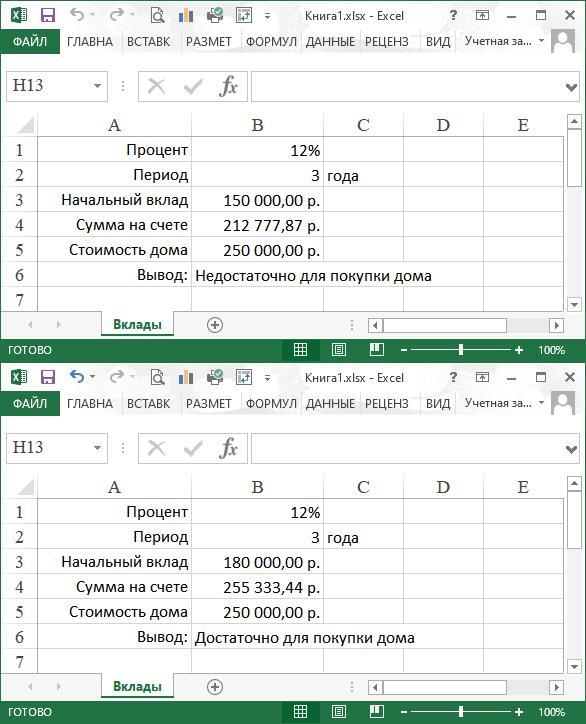This screenshot has width=586, height=724.
Task: Click Ribbon Display Options icon in the bottom window
Action: click(482, 377)
